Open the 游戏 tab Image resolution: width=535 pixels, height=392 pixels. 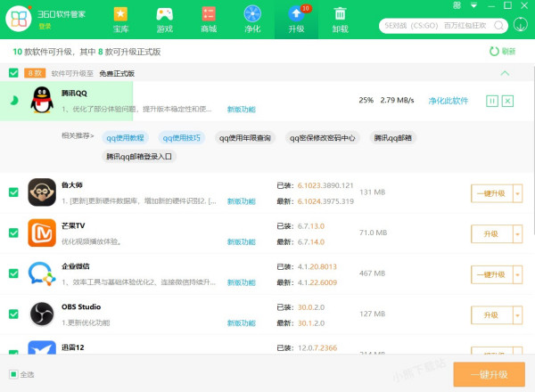point(164,20)
